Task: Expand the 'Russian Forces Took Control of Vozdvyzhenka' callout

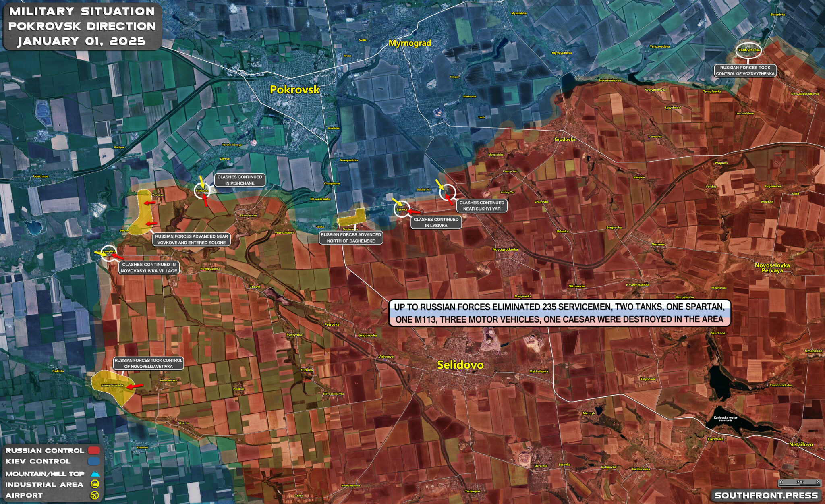Action: point(745,71)
